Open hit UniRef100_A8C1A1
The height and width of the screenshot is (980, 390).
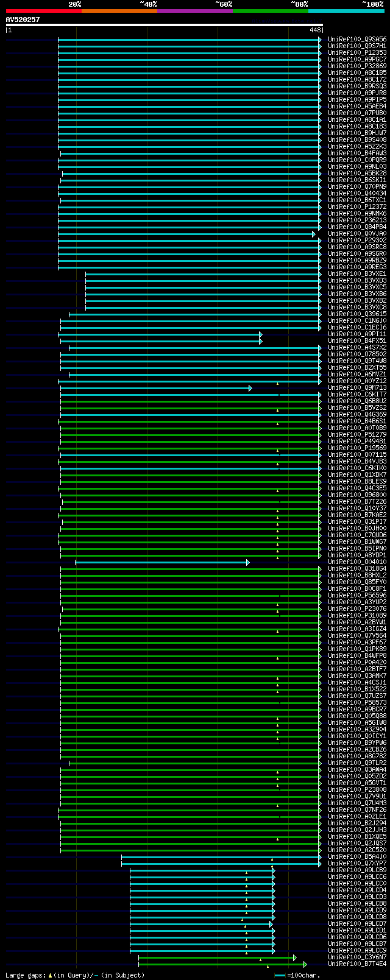[357, 119]
